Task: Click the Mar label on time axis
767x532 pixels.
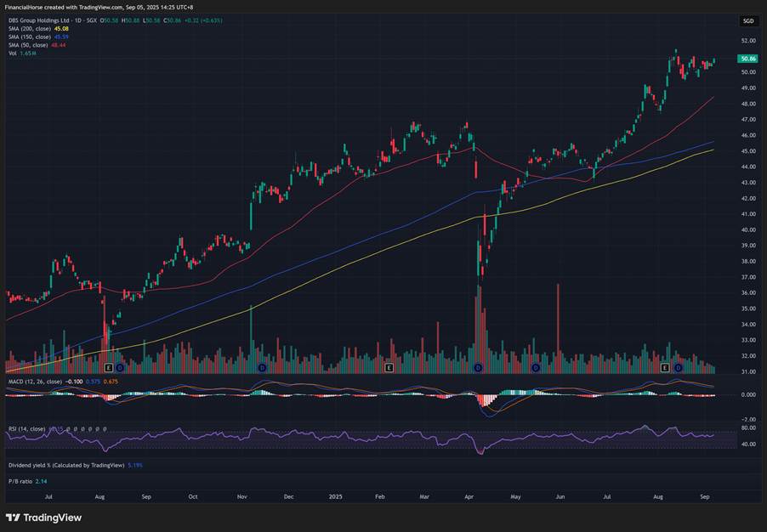Action: click(424, 497)
